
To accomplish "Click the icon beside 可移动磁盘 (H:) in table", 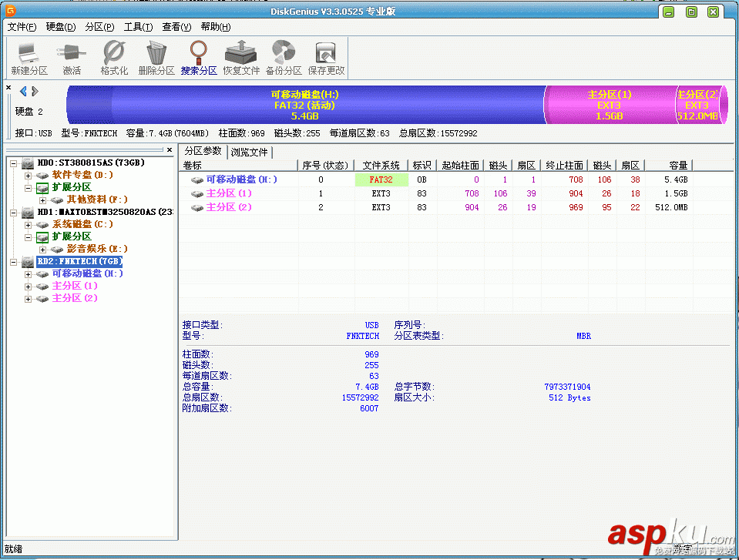I will 197,180.
